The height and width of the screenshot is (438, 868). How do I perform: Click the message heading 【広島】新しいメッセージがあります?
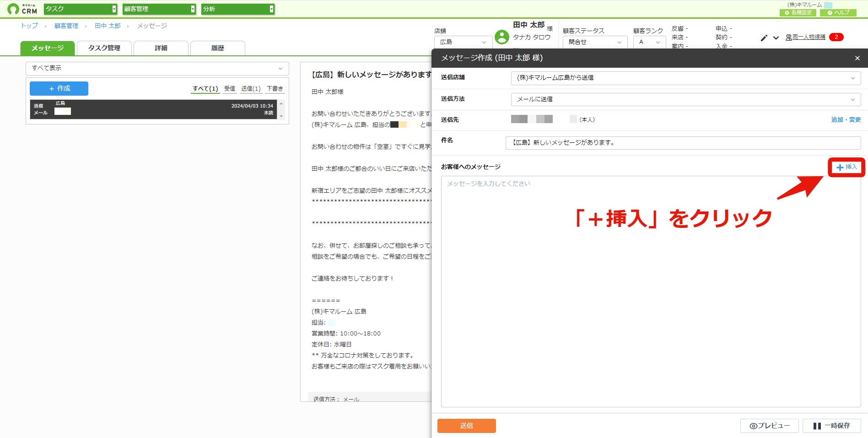371,75
